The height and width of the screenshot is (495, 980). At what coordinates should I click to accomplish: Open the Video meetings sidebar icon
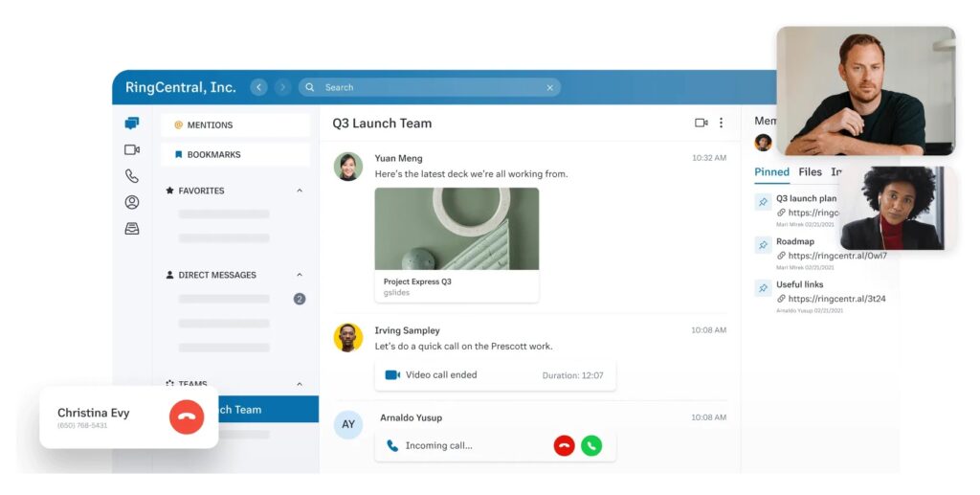132,150
